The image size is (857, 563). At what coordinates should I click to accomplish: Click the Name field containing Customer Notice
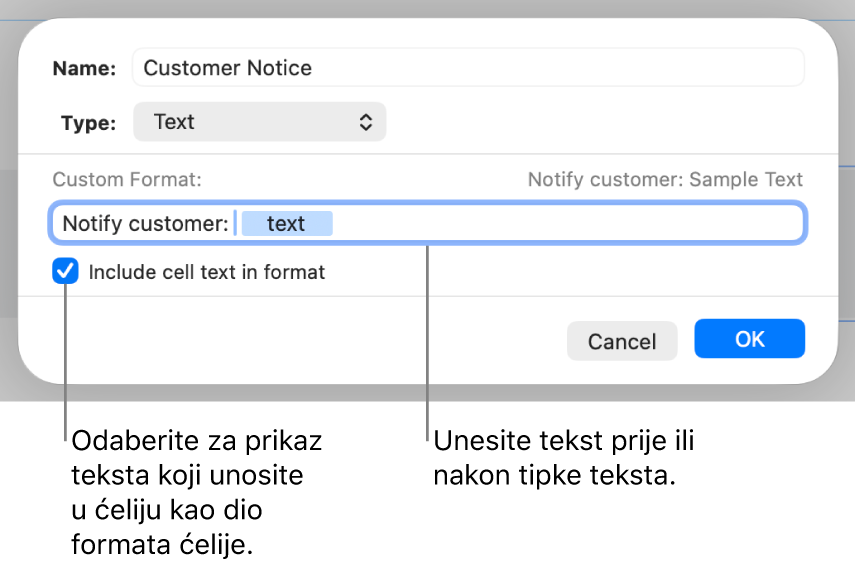point(468,68)
